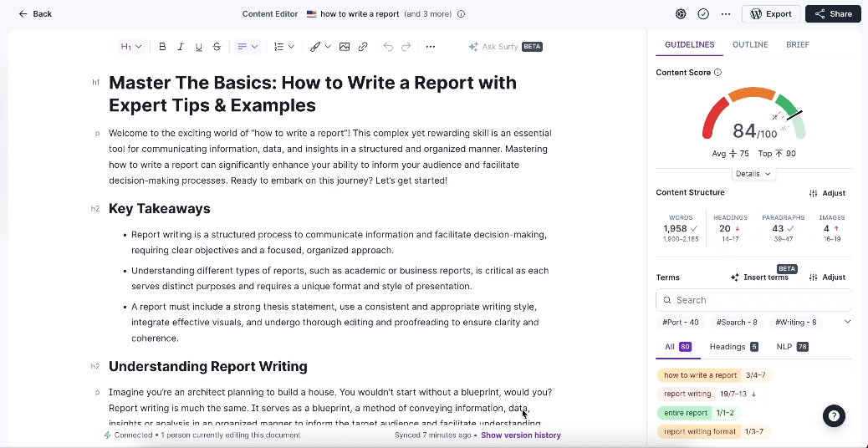Click the Content Score info icon
868x448 pixels.
point(718,73)
